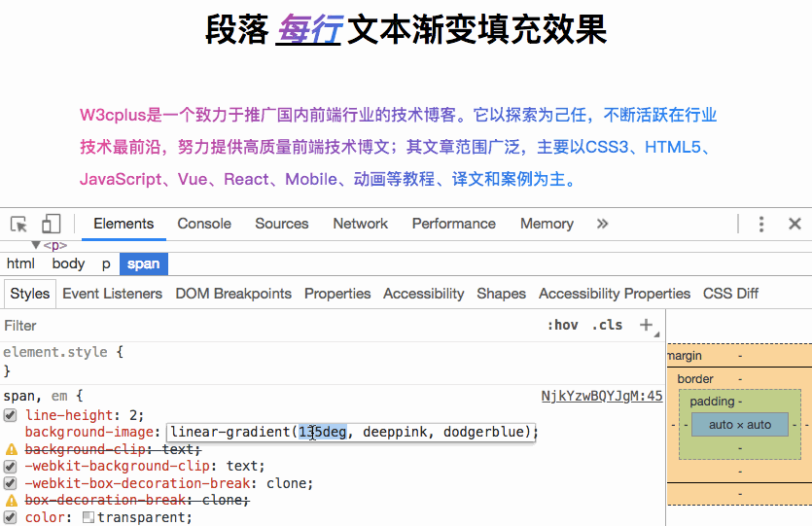
Task: Toggle the .cls class editor button
Action: tap(607, 325)
